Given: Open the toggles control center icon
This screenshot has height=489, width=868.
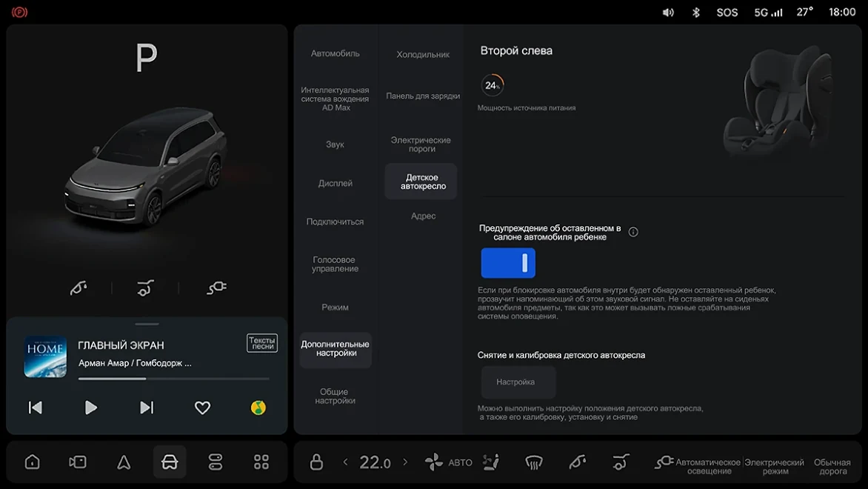Looking at the screenshot, I should [x=216, y=462].
